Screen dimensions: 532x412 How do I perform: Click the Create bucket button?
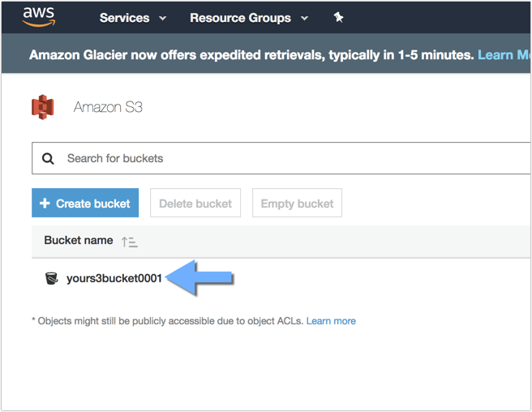(85, 203)
